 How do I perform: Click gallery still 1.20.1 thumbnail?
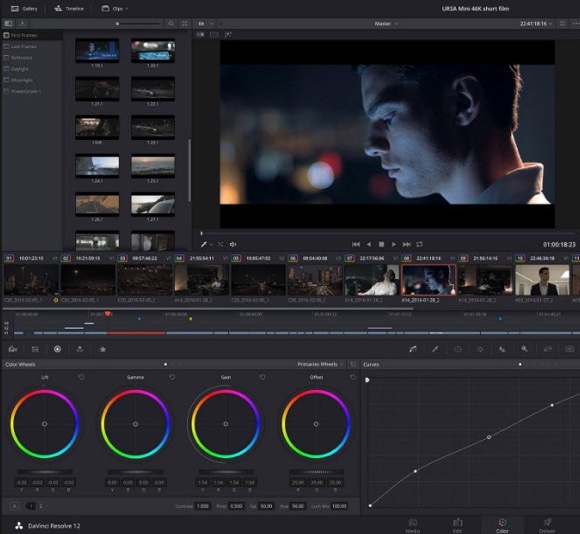pos(153,50)
